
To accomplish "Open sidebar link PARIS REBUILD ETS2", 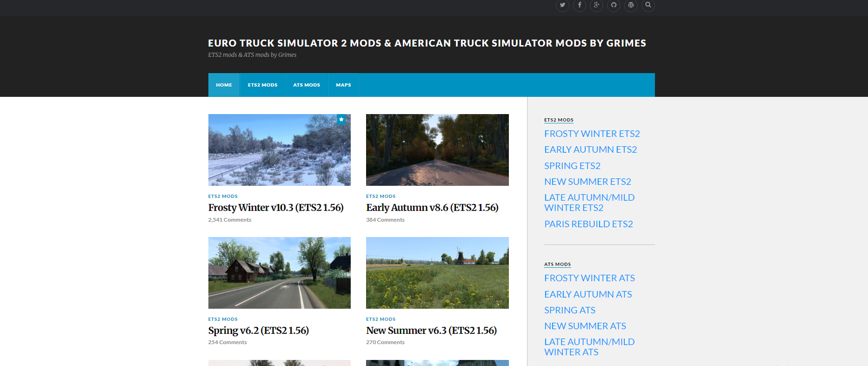I will tap(589, 224).
